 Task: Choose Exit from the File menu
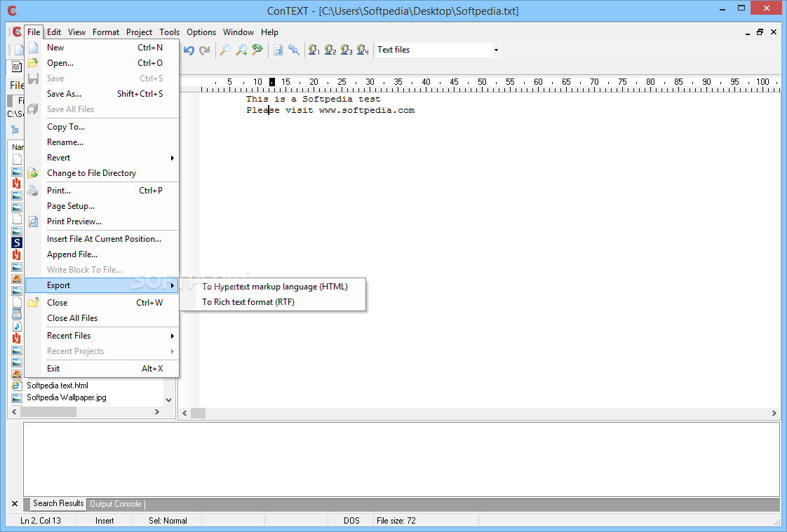pos(102,369)
